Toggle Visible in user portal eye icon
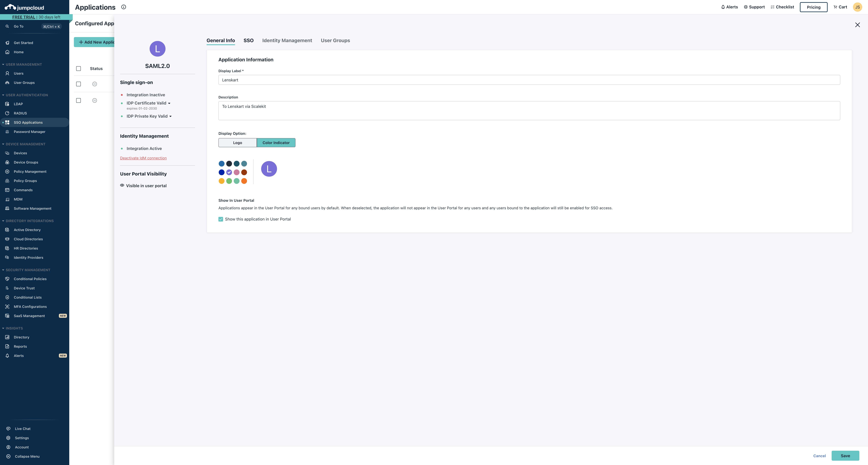Image resolution: width=868 pixels, height=465 pixels. pos(122,185)
